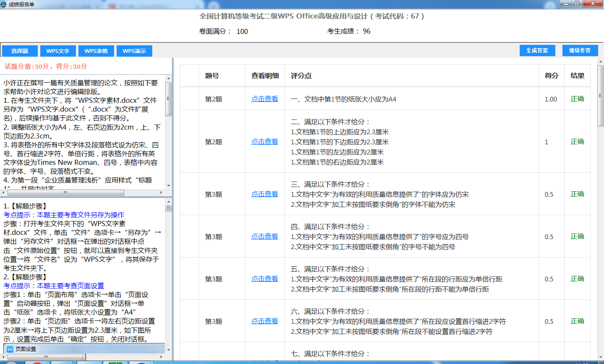Select the WPS表格 tab

click(x=96, y=51)
